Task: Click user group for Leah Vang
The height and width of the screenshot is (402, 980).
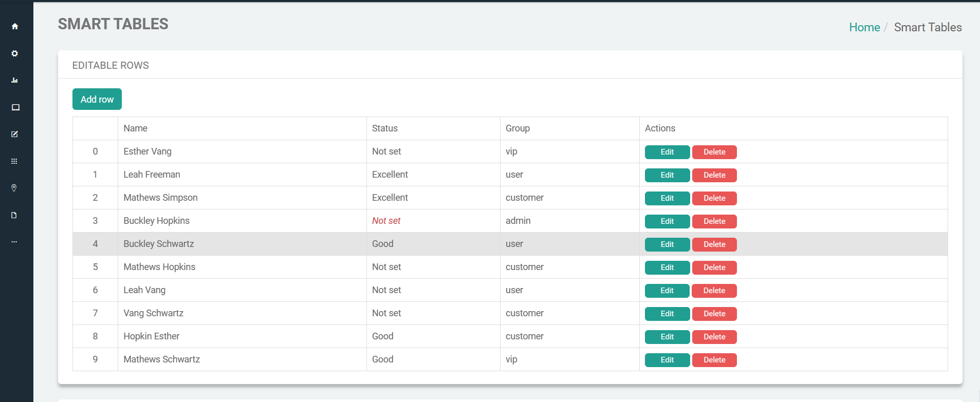Action: click(x=514, y=290)
